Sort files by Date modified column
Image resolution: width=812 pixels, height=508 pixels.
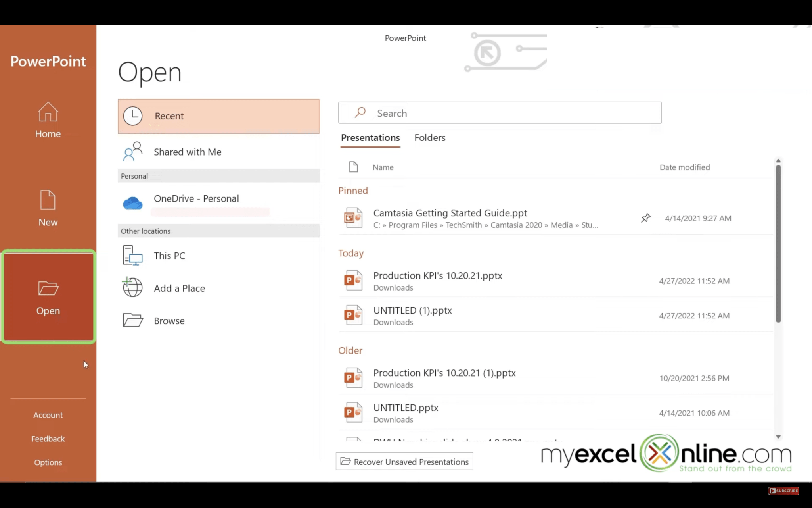[x=685, y=167]
